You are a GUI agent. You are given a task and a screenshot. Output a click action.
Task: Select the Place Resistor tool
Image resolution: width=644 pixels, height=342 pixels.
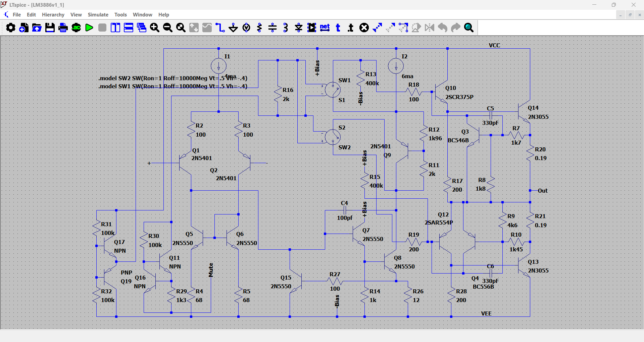(x=259, y=28)
